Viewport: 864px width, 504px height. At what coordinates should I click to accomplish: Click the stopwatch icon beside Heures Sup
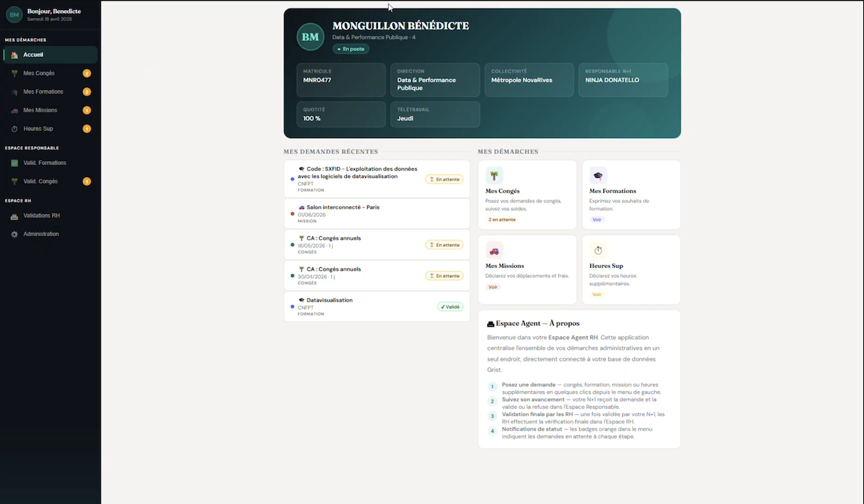tap(14, 128)
